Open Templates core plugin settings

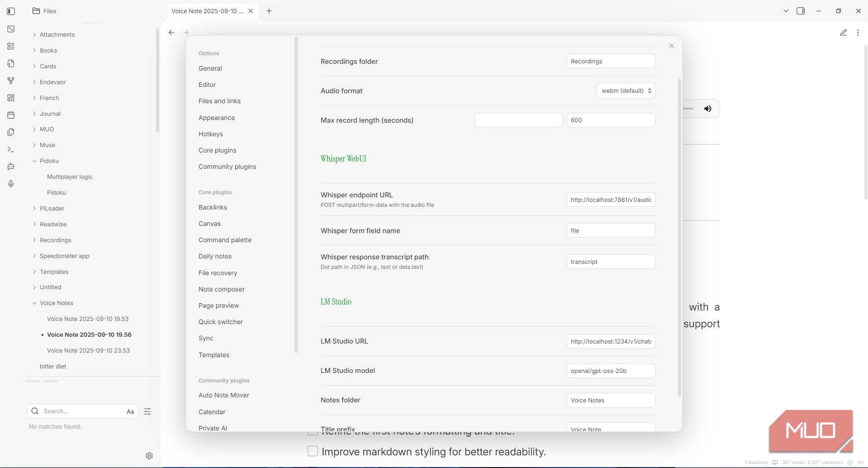pyautogui.click(x=213, y=355)
